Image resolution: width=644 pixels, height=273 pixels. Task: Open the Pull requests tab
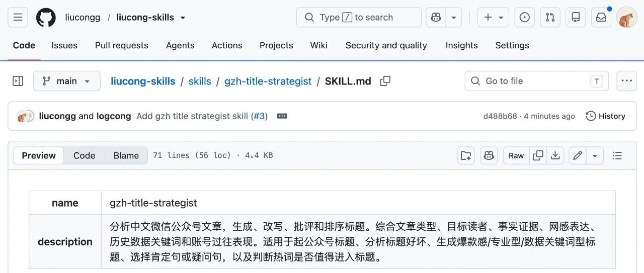click(121, 45)
